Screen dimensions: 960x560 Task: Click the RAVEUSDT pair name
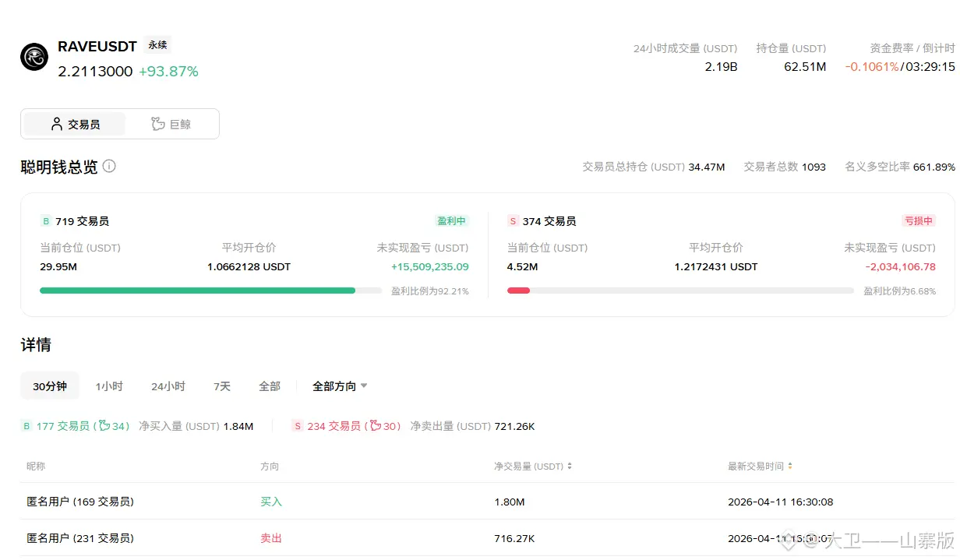[97, 47]
